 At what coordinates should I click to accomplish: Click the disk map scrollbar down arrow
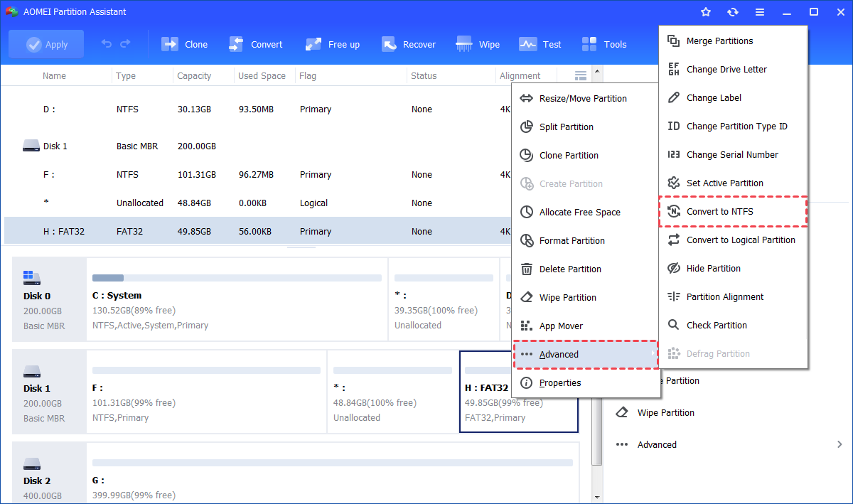click(x=597, y=496)
